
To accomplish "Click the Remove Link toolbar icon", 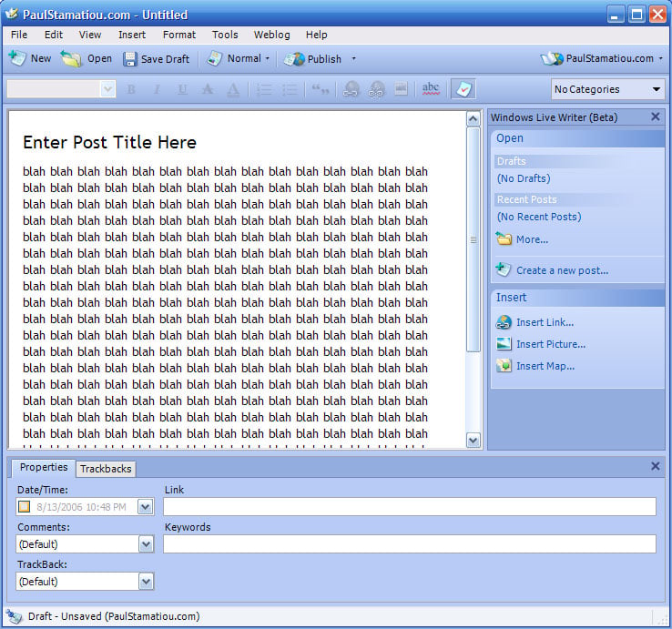I will (x=376, y=89).
